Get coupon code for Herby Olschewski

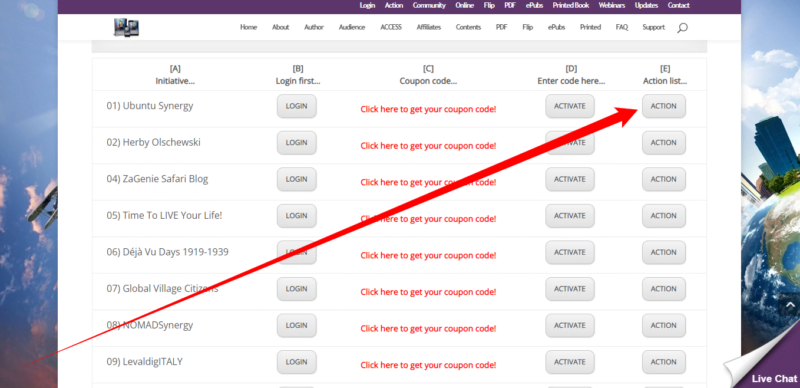click(428, 146)
